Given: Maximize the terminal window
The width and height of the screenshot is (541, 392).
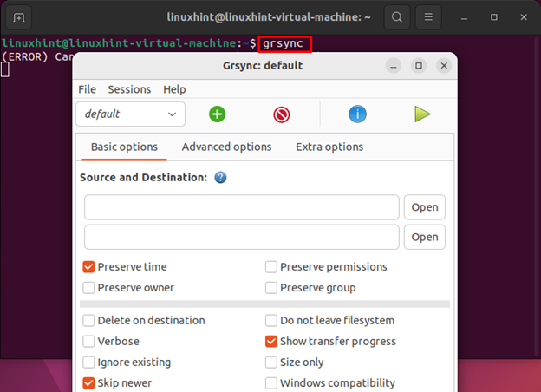Looking at the screenshot, I should (494, 17).
